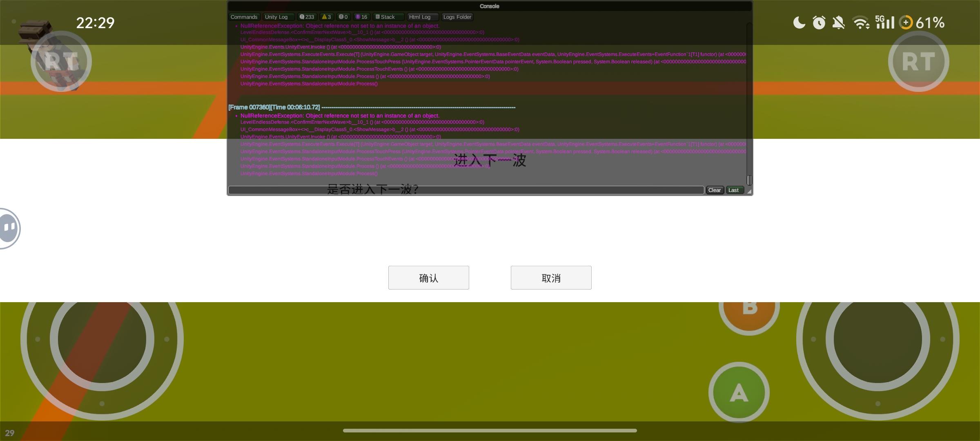
Task: Tap the right RT trigger button
Action: coord(918,61)
